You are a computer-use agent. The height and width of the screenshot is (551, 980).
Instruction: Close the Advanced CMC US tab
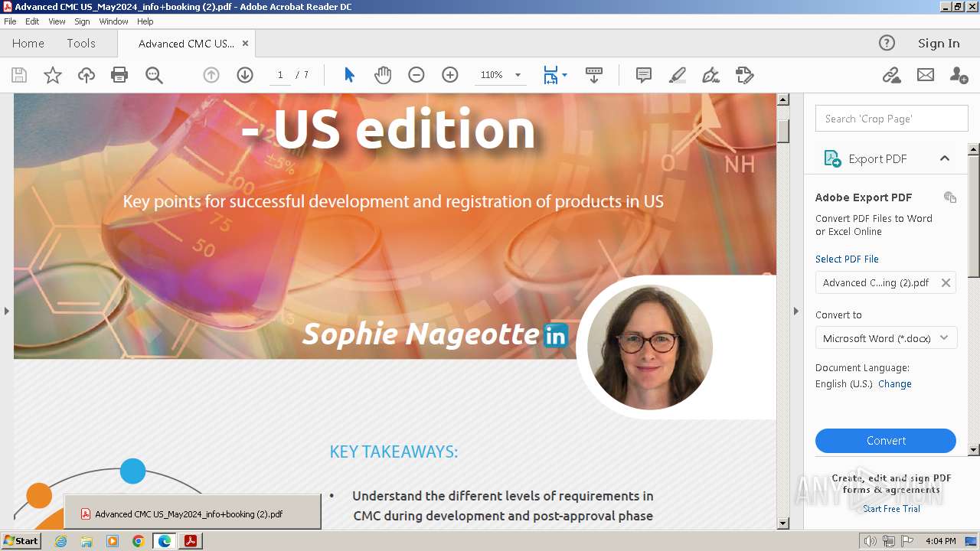tap(245, 44)
